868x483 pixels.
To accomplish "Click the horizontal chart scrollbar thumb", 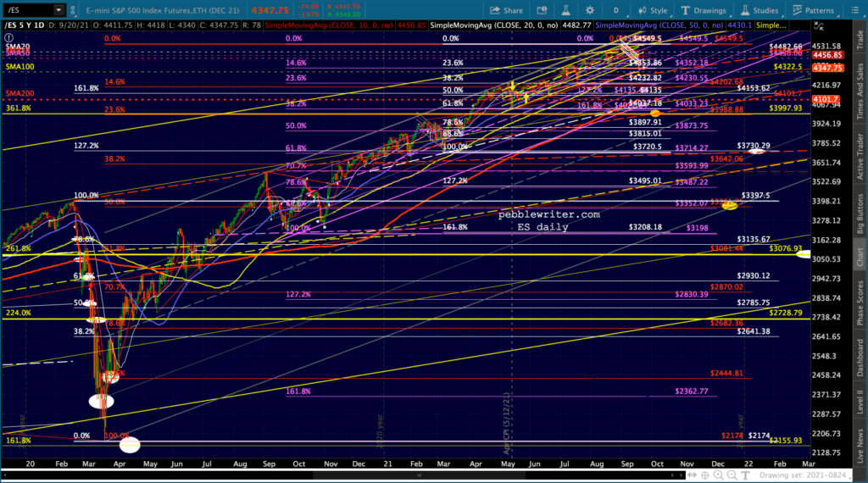I will tap(419, 475).
